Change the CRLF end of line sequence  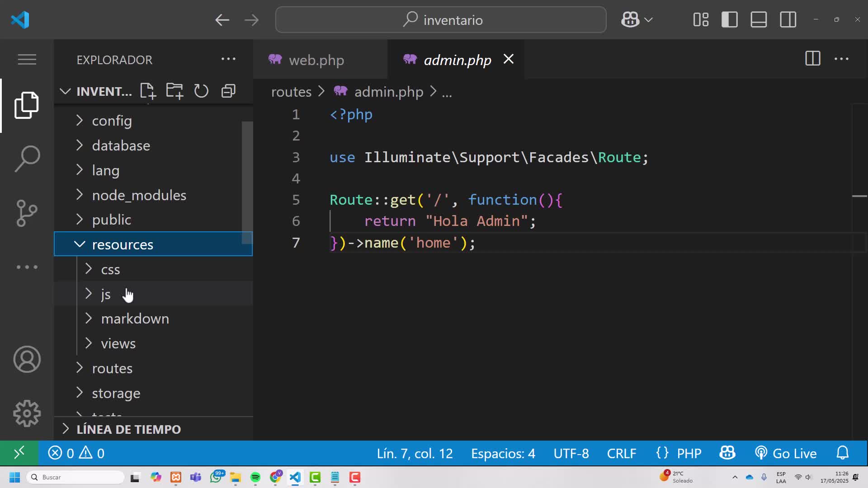622,453
